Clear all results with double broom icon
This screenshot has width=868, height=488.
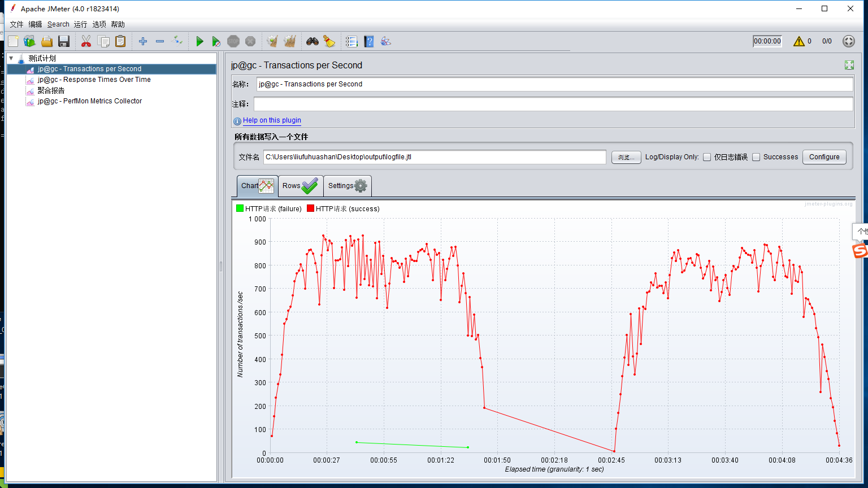[290, 41]
